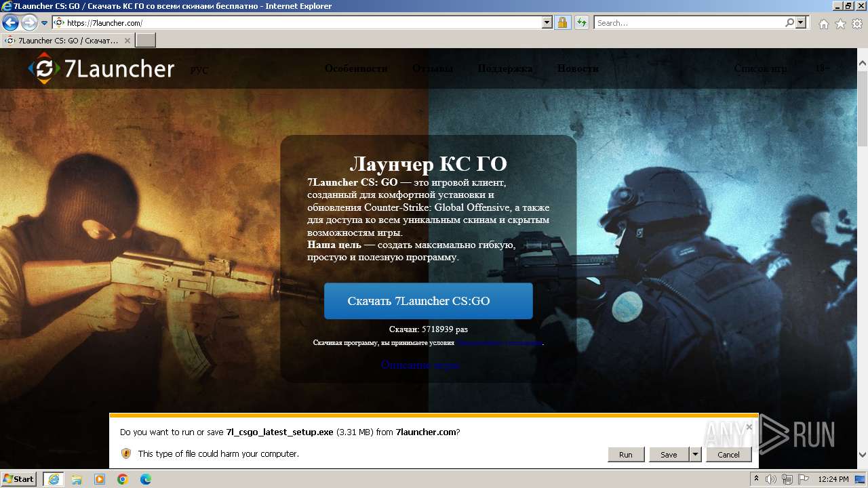This screenshot has width=868, height=488.
Task: Click the Скачать 7Launcher CS:GO button
Action: tap(429, 301)
